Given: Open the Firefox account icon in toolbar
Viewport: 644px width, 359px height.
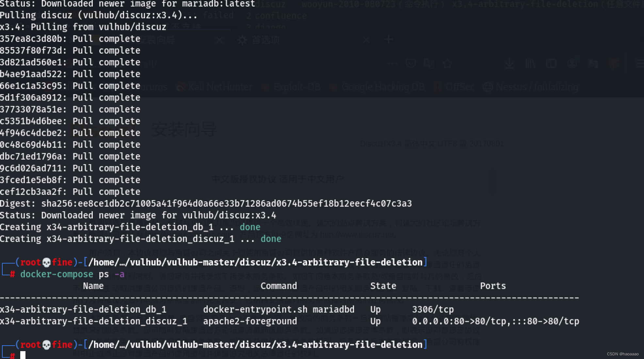Looking at the screenshot, I should click(x=572, y=63).
